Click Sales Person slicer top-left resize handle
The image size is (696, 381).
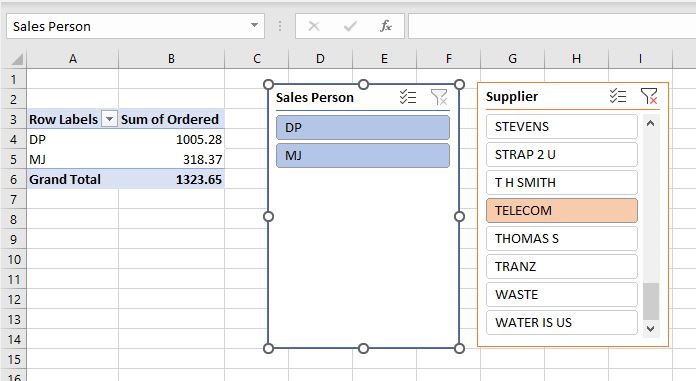[x=269, y=84]
